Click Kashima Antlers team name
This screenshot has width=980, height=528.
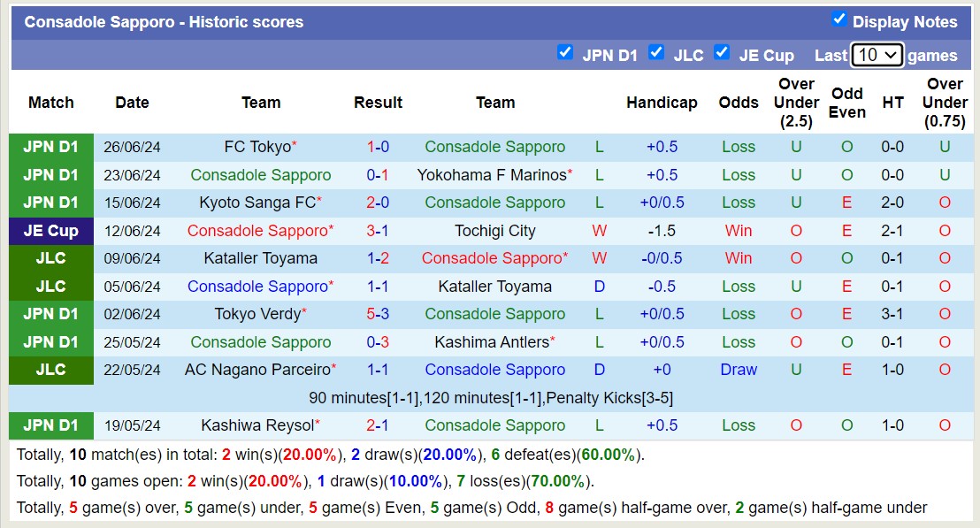coord(491,342)
